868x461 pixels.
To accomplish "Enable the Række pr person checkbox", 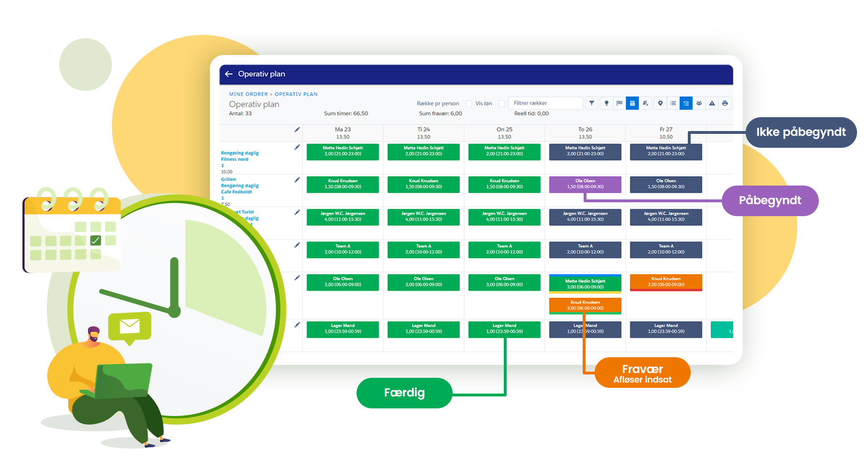I will click(x=469, y=103).
